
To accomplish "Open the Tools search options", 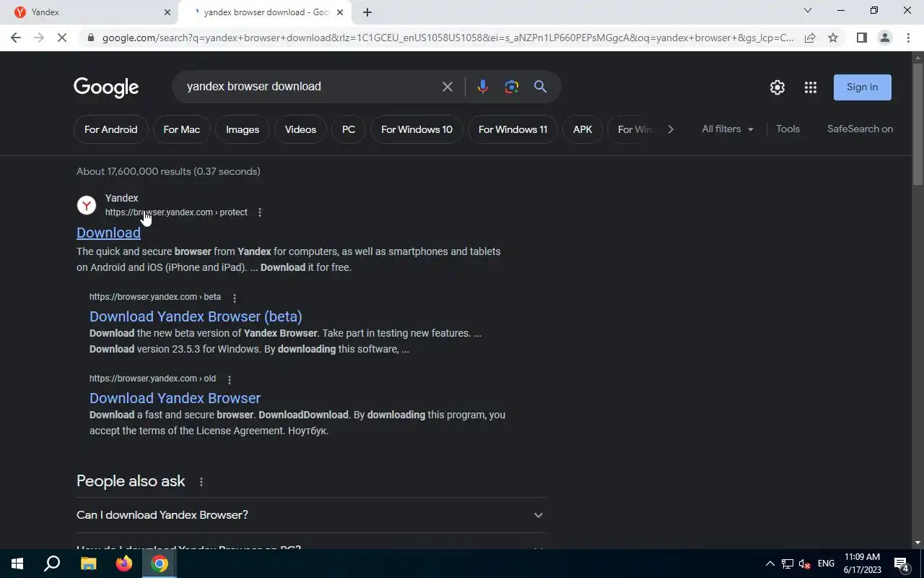I will pos(788,129).
